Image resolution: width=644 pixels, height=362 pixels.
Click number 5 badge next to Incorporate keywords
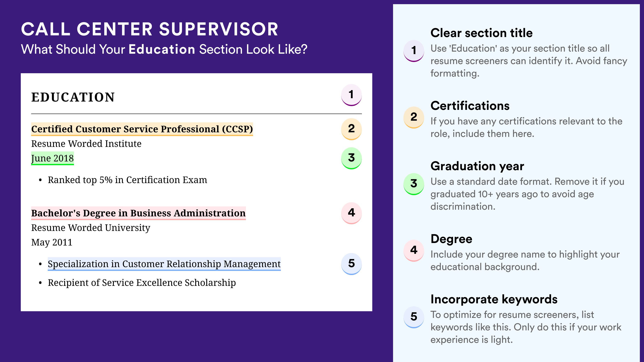tap(414, 317)
